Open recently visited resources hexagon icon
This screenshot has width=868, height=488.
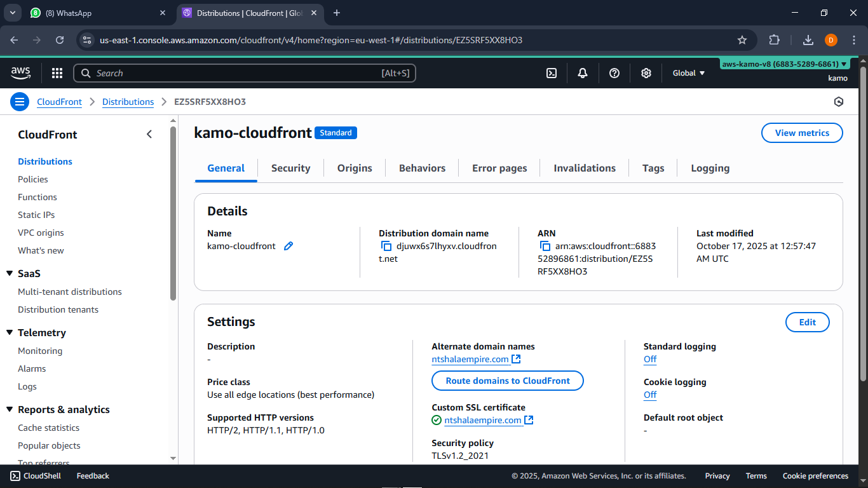(839, 102)
